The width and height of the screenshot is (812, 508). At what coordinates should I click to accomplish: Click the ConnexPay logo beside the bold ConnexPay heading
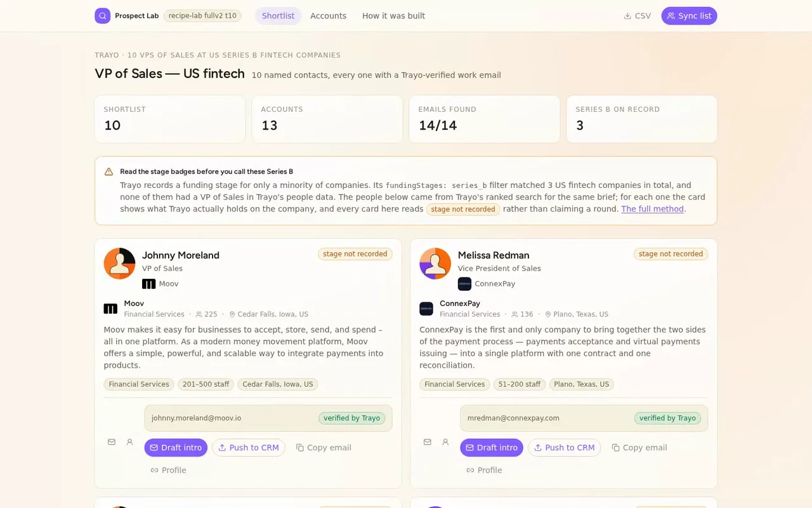tap(426, 309)
